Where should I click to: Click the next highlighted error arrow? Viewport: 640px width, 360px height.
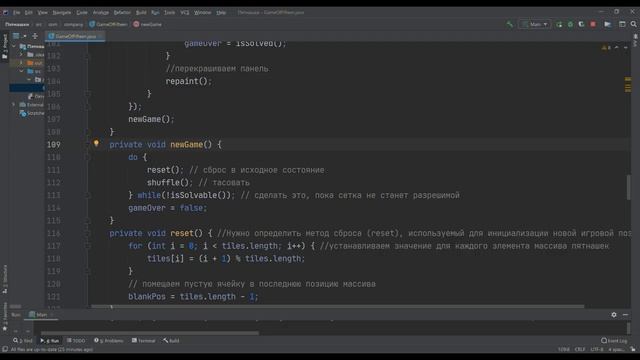click(625, 48)
